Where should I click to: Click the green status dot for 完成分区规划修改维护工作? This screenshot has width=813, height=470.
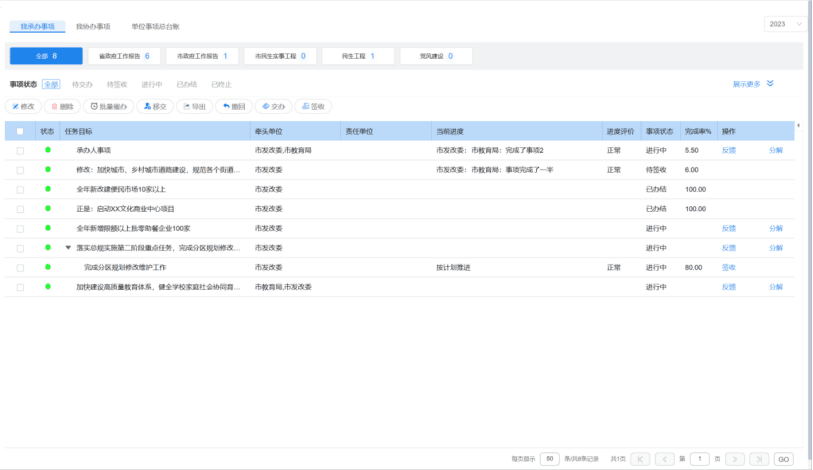point(48,267)
